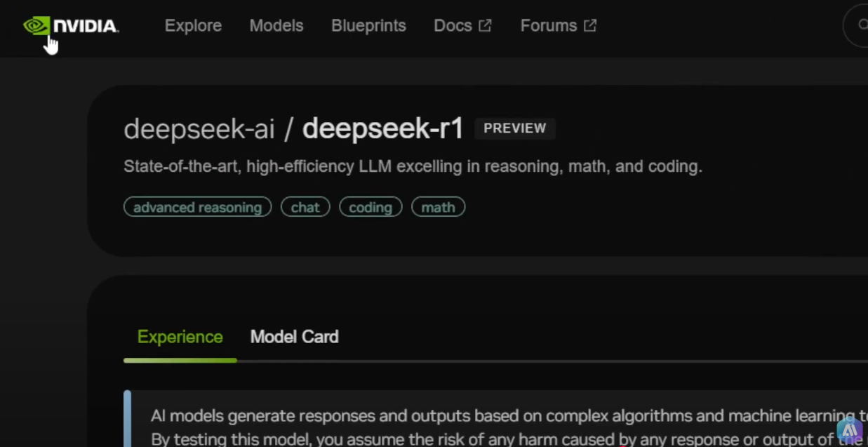The height and width of the screenshot is (447, 868).
Task: Select the advanced reasoning tag
Action: 197,207
